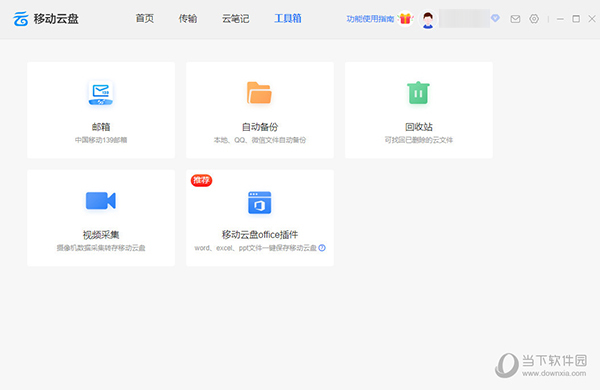Open the envelope messages icon
Viewport: 600px width, 390px height.
pos(515,19)
